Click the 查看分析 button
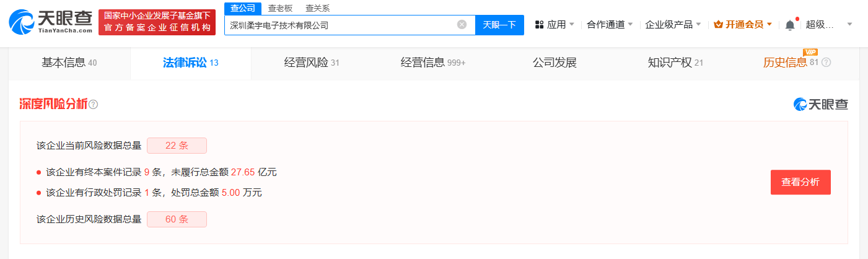The image size is (868, 259). (x=800, y=182)
